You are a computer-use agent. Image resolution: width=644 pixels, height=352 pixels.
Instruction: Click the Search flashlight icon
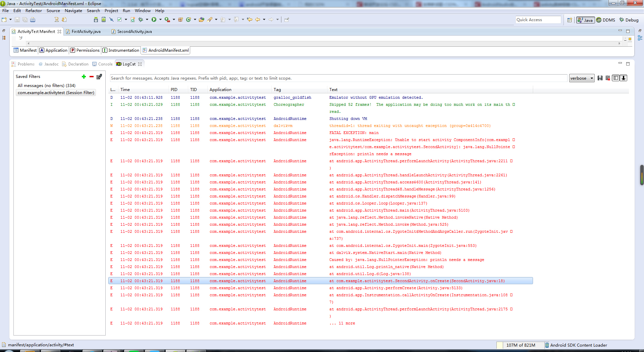(210, 20)
